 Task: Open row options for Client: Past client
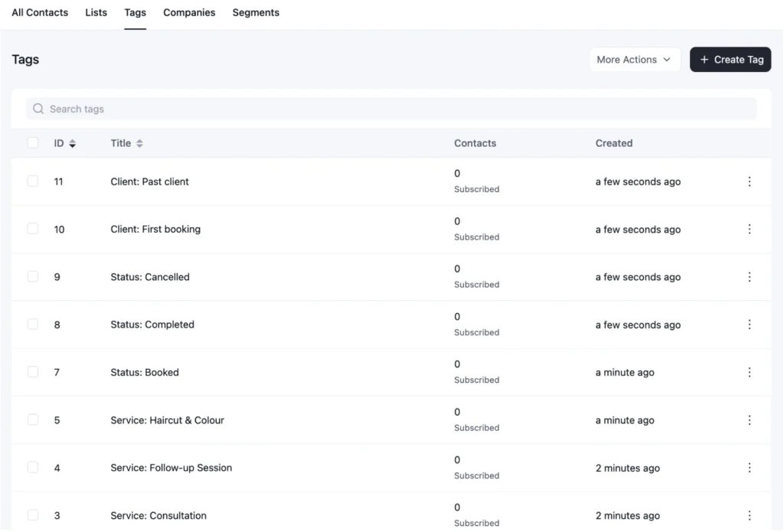pos(749,181)
